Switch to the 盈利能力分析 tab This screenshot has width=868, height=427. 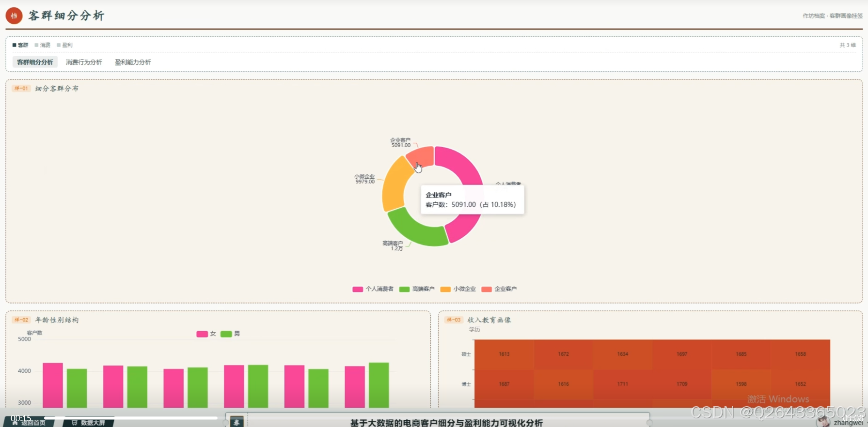pos(133,62)
